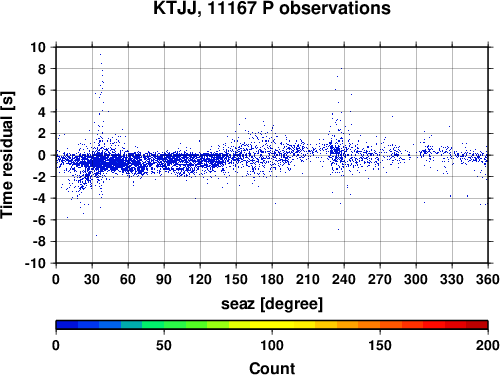
Task: Click the data cluster near 235 degrees azimuth
Action: pos(337,152)
